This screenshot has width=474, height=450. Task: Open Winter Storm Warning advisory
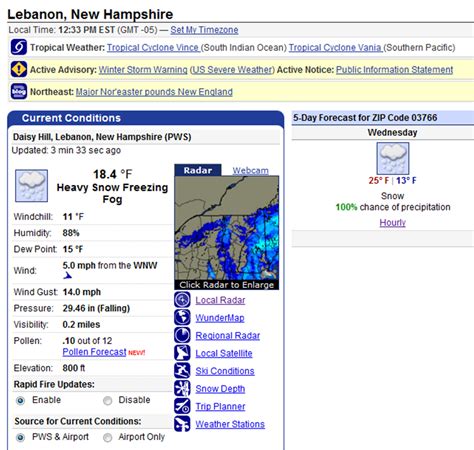(143, 70)
